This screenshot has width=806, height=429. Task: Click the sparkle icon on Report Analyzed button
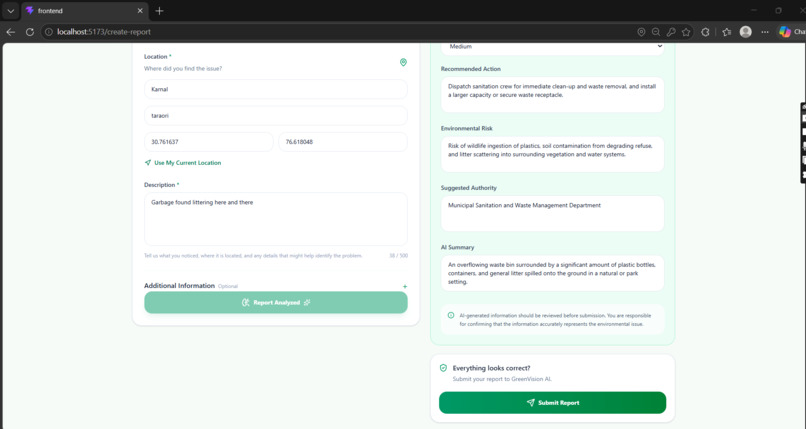point(307,303)
